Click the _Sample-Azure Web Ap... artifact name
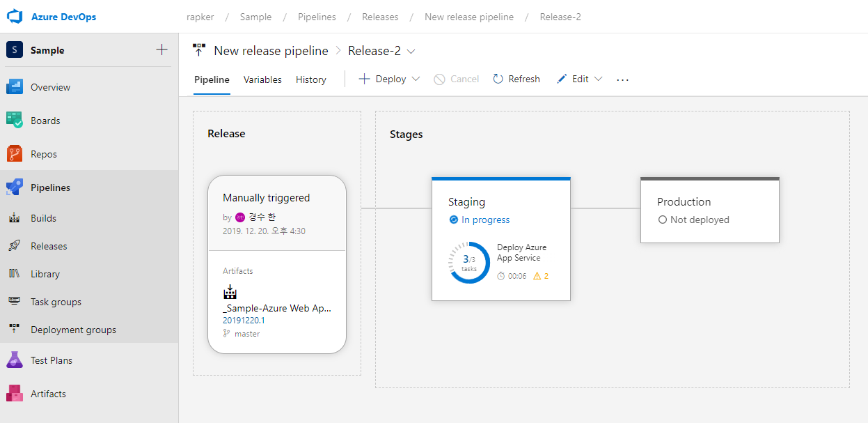 (x=277, y=309)
